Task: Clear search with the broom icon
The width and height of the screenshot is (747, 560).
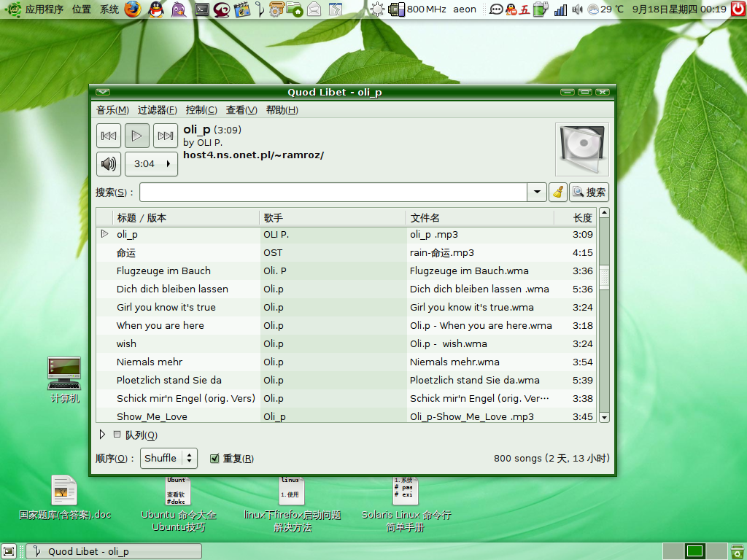Action: coord(558,192)
